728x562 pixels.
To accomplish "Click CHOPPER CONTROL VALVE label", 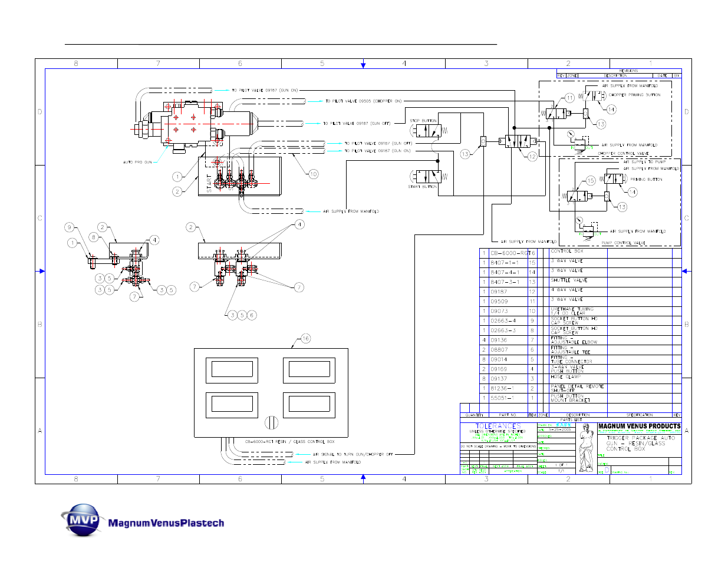I will [623, 154].
